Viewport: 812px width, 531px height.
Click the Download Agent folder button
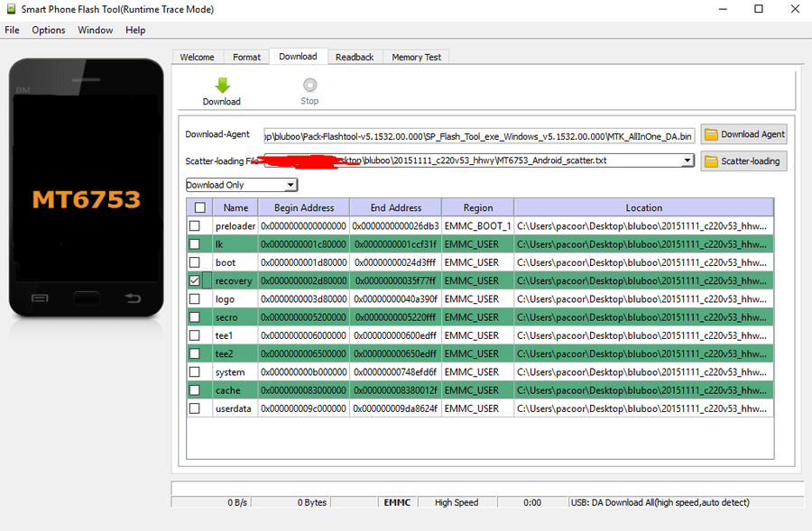pyautogui.click(x=744, y=134)
